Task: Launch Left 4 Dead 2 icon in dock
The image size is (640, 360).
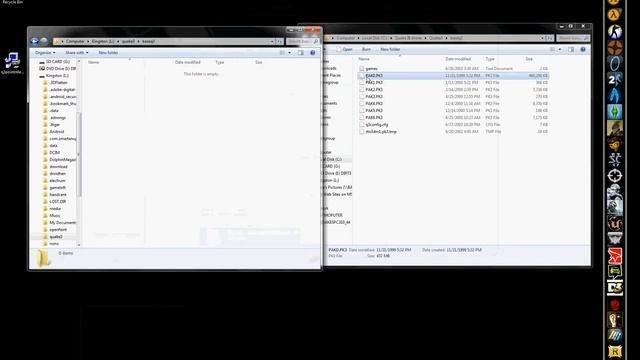Action: 614,79
